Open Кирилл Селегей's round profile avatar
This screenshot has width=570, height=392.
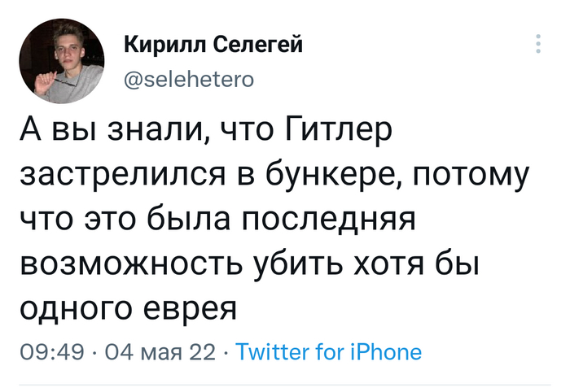pyautogui.click(x=62, y=61)
